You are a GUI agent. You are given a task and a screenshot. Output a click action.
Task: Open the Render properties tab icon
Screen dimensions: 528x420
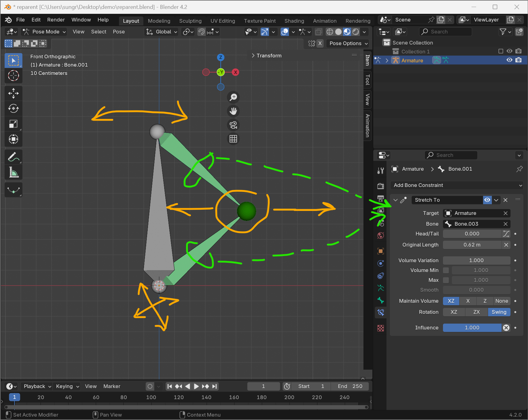click(x=381, y=186)
